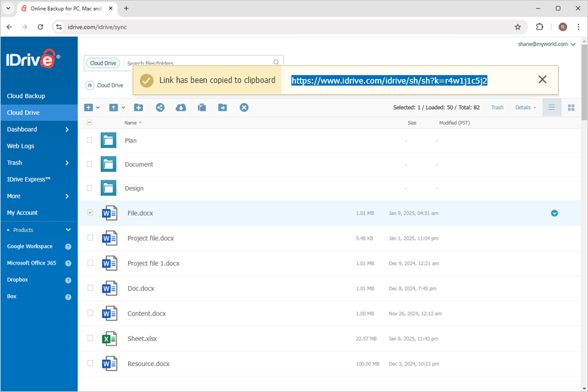Click the share icon in the toolbar

[x=160, y=108]
